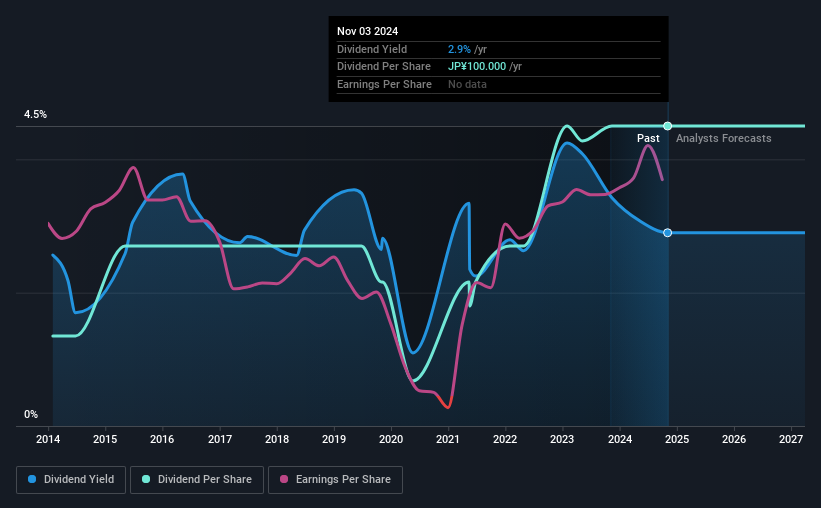
Task: Toggle the Dividend Yield legend button
Action: click(71, 480)
